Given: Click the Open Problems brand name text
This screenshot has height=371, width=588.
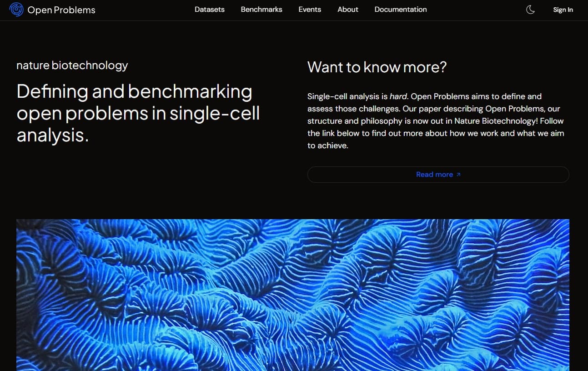Looking at the screenshot, I should [61, 10].
